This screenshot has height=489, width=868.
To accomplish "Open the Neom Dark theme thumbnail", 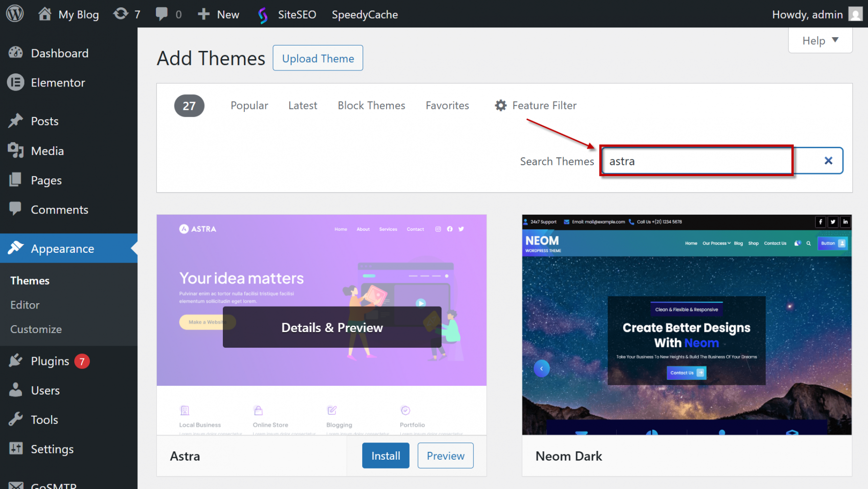I will tap(686, 325).
